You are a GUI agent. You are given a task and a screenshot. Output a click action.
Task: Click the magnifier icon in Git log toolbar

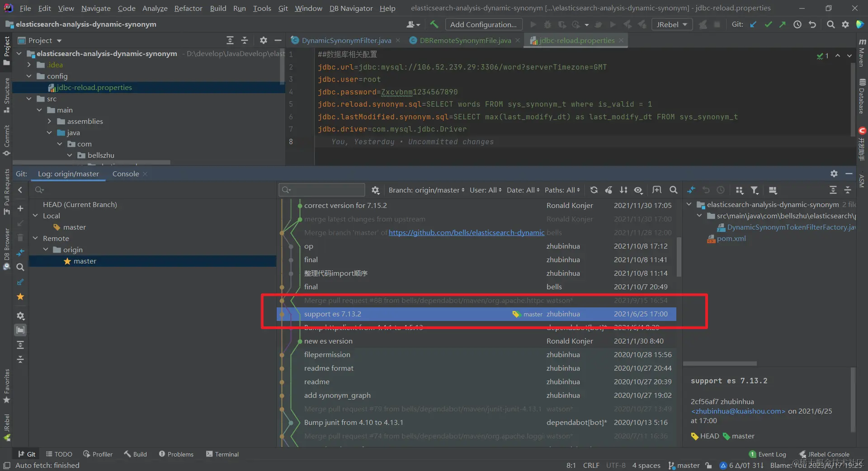(674, 190)
